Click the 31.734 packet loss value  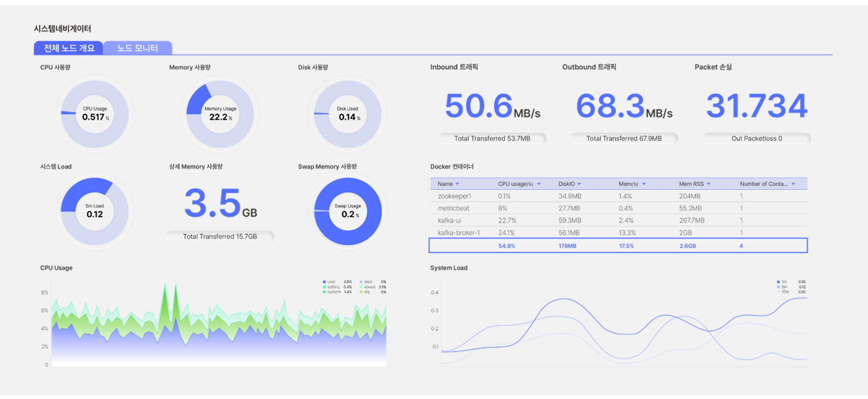tap(757, 106)
